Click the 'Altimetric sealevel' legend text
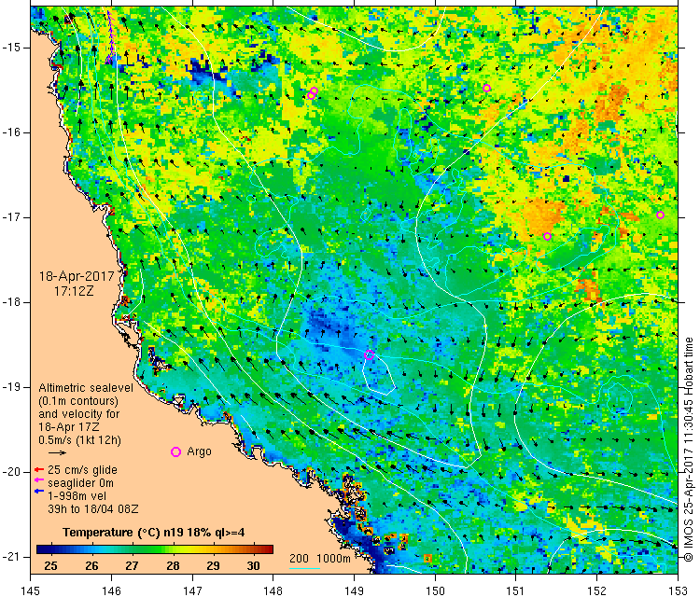 click(86, 388)
